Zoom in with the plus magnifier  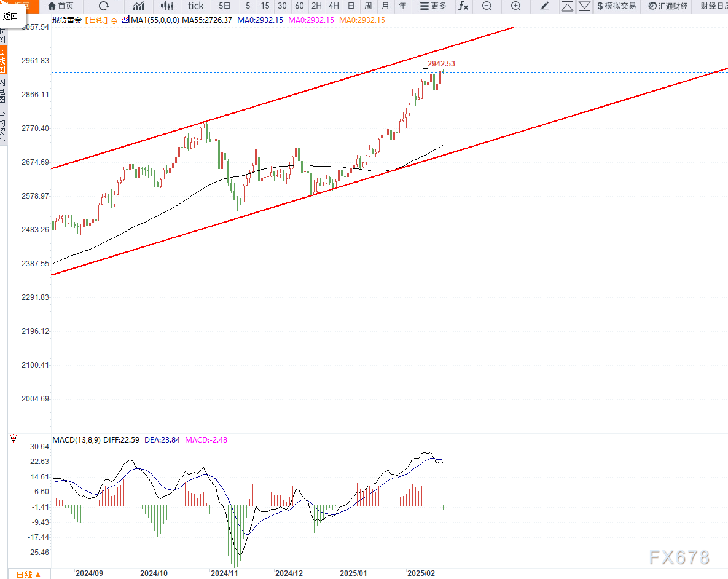point(515,6)
